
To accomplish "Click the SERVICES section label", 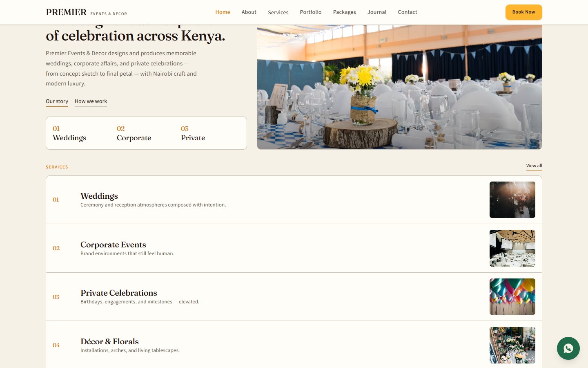I will tap(57, 167).
